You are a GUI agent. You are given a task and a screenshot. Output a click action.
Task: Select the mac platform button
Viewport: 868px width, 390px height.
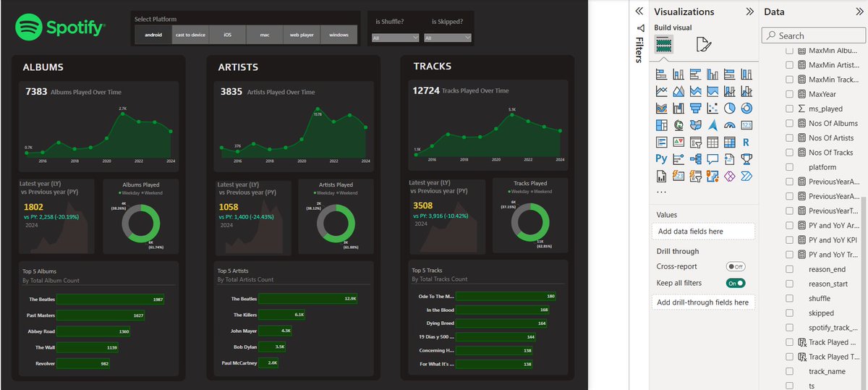click(x=265, y=35)
